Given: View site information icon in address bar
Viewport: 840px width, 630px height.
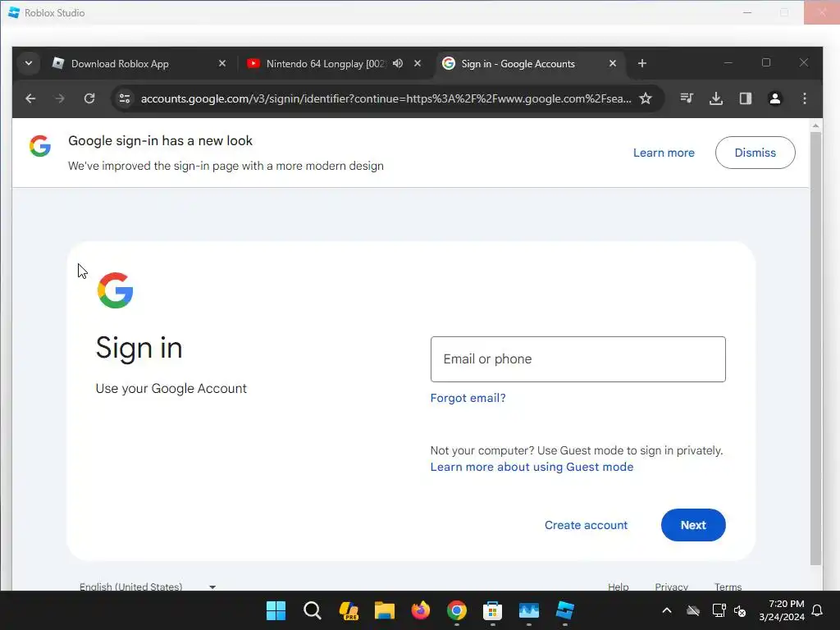Looking at the screenshot, I should [125, 98].
